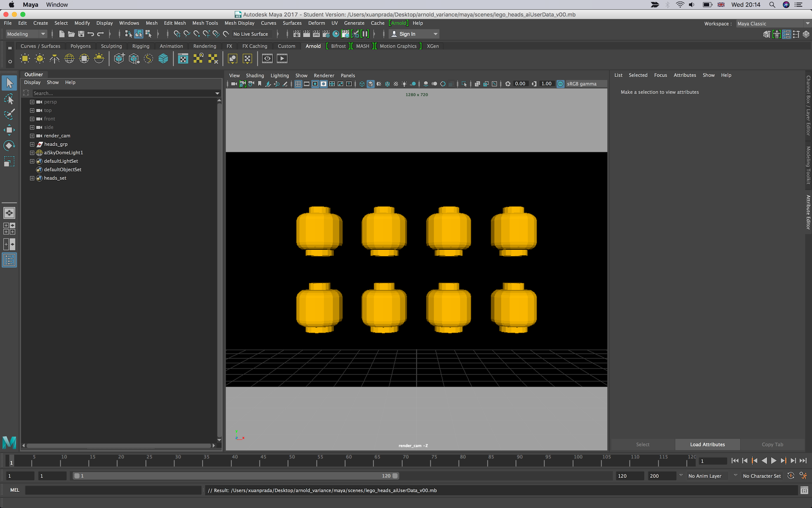Click the four-view layout icon
812x508 pixels.
pos(9,229)
